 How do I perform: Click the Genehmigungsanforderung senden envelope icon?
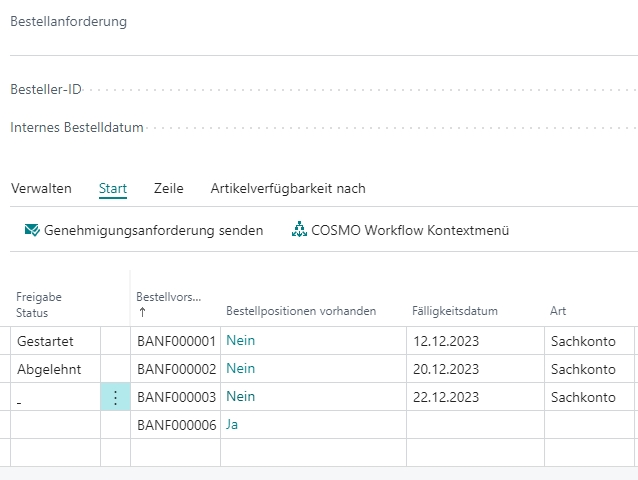31,230
